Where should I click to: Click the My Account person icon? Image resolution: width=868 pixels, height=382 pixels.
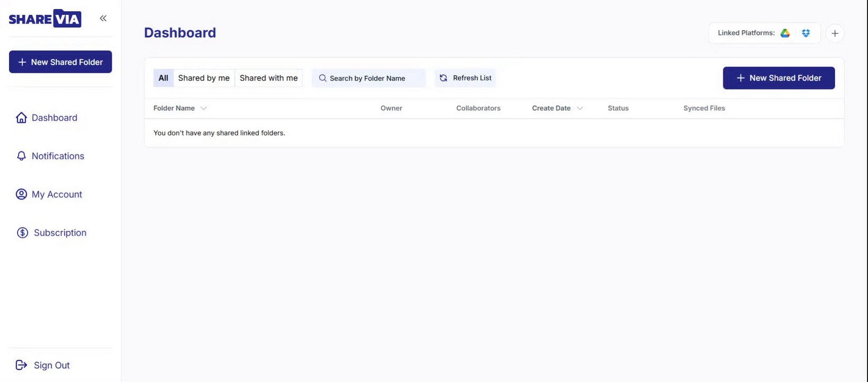21,194
